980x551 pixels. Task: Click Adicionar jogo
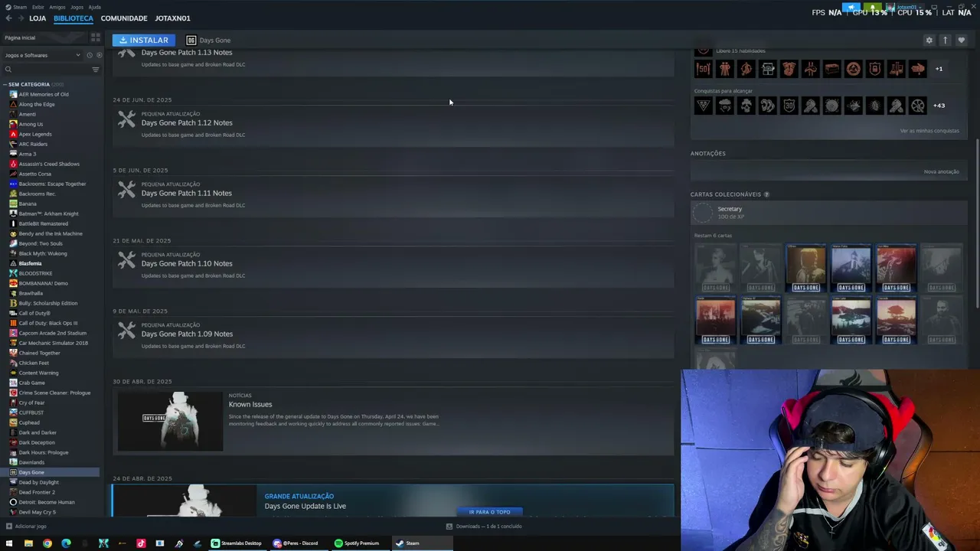(26, 527)
